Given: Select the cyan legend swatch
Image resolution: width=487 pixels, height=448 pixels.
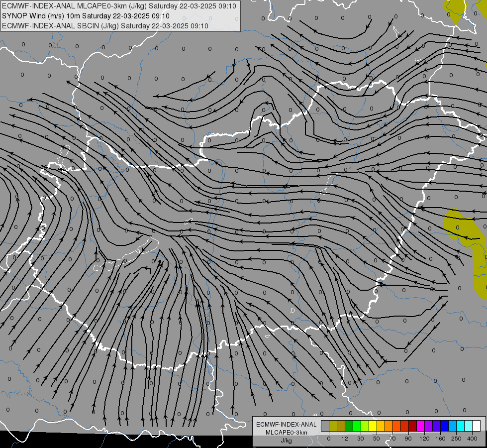Looking at the screenshot, I should tap(460, 426).
